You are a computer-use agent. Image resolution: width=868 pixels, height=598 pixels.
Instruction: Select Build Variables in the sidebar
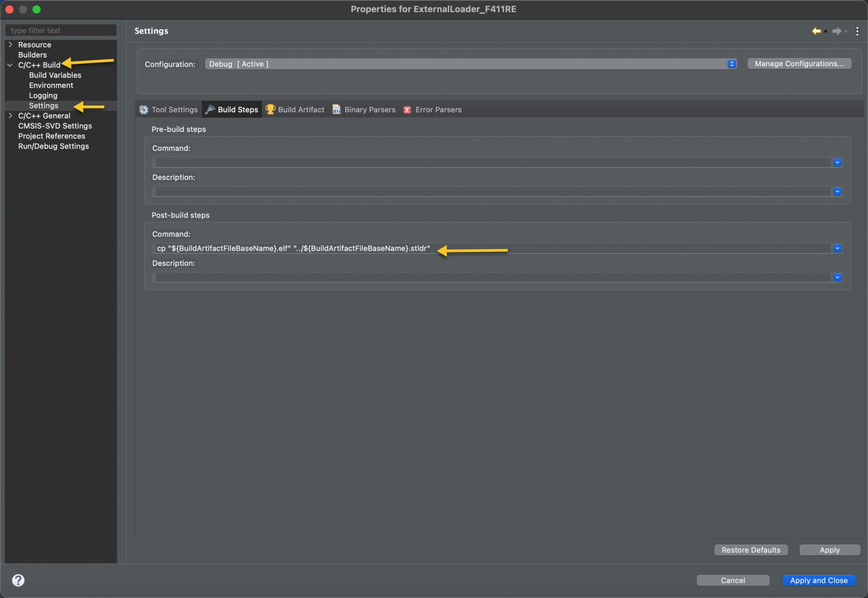click(55, 75)
